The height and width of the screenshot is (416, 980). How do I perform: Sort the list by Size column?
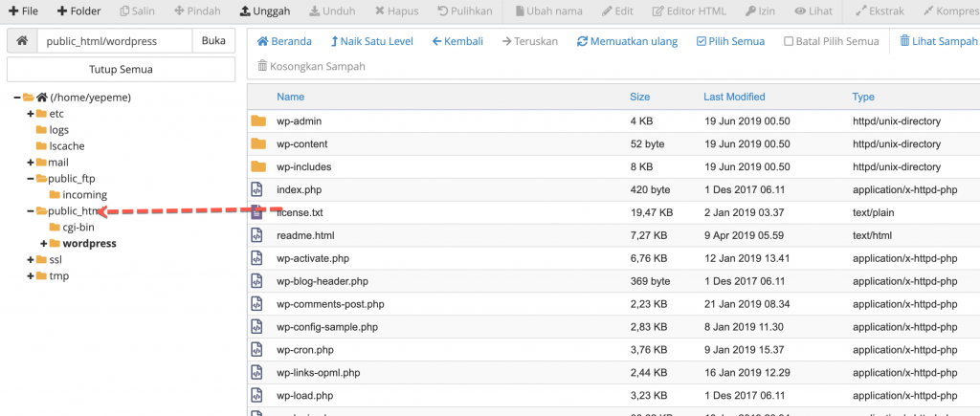coord(639,97)
